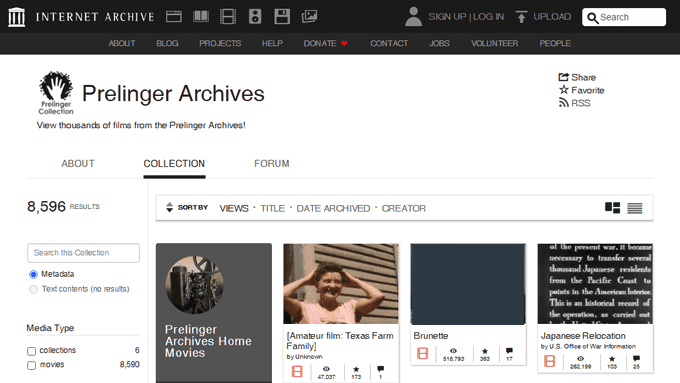This screenshot has height=383, width=680.
Task: Switch to list view layout icon
Action: pyautogui.click(x=635, y=208)
